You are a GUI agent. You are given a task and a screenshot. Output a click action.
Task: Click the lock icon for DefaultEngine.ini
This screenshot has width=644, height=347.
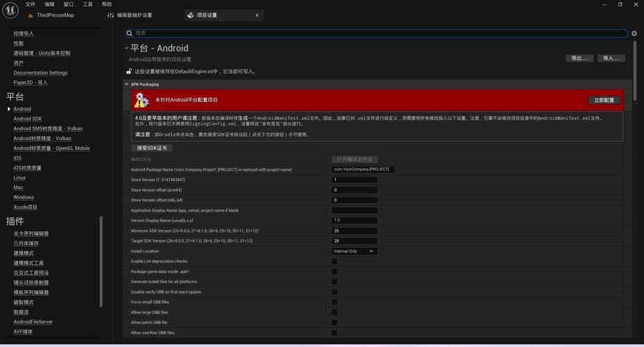129,71
